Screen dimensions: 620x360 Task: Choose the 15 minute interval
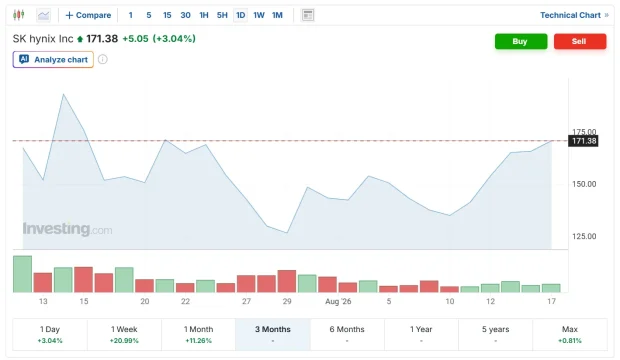(x=167, y=15)
